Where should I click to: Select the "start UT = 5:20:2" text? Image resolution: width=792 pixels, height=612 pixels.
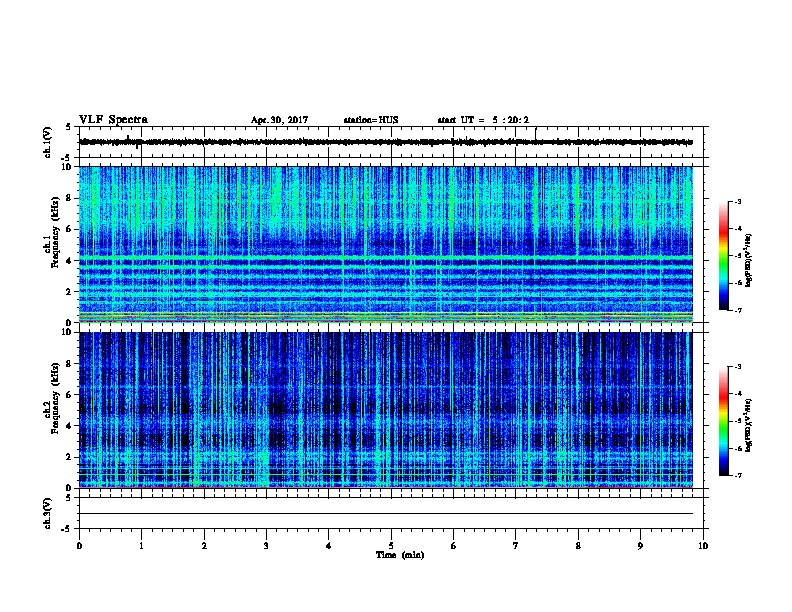483,120
